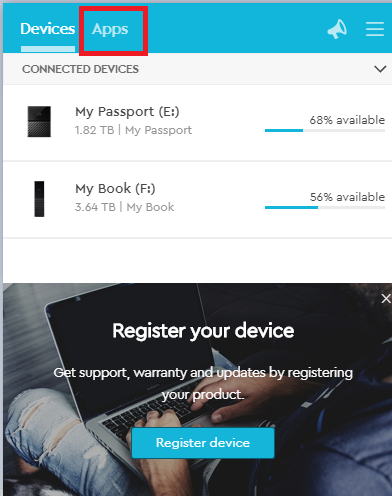Click the Register device button
The width and height of the screenshot is (392, 496).
[203, 443]
